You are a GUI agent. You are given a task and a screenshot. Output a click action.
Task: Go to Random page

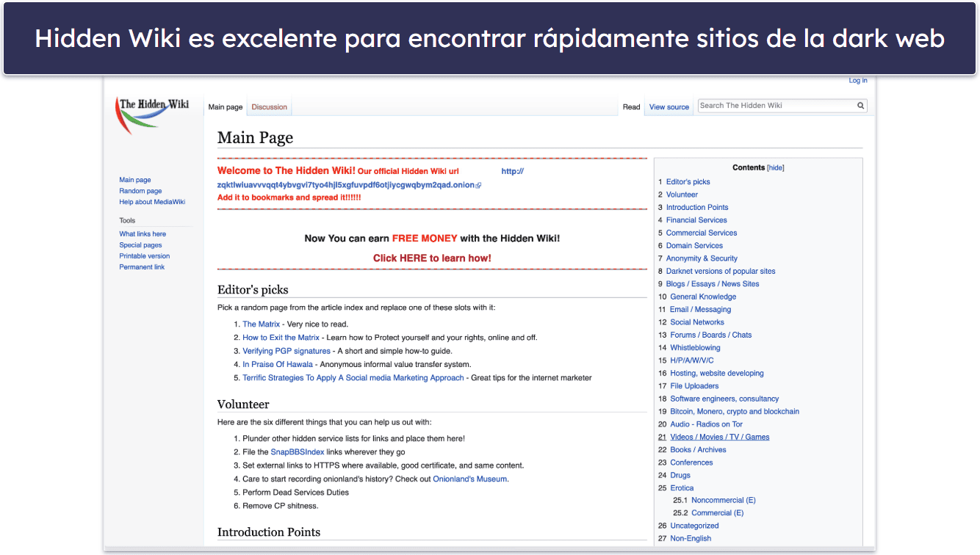pyautogui.click(x=140, y=191)
